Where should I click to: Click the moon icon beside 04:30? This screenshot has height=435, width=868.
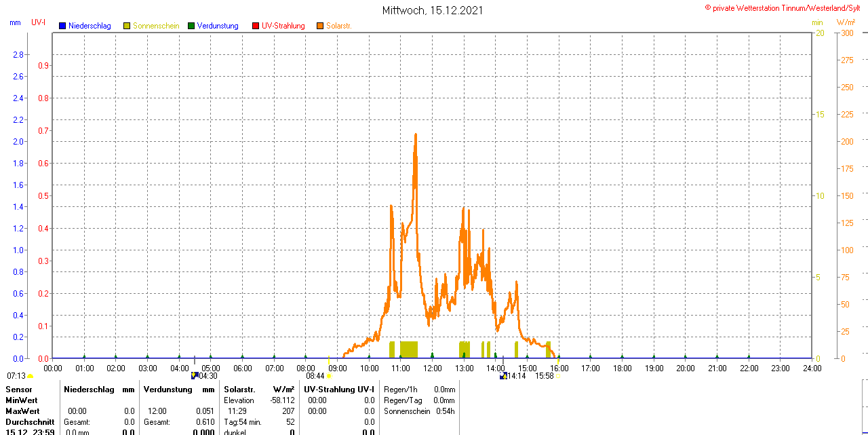point(195,375)
